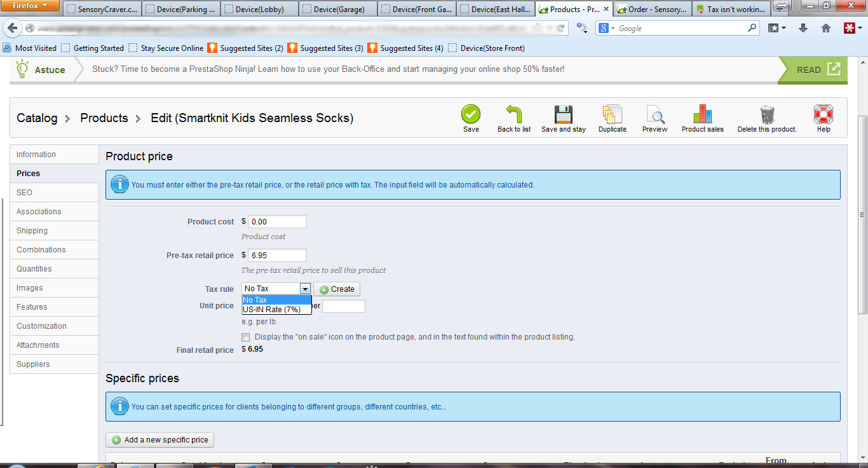The width and height of the screenshot is (868, 468).
Task: Open Firefox Downloads arrow icon
Action: pyautogui.click(x=803, y=28)
